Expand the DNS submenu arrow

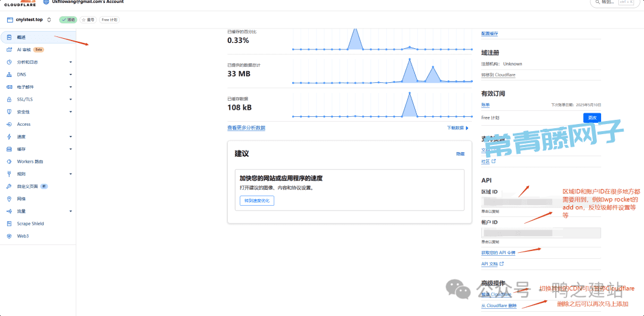click(70, 75)
